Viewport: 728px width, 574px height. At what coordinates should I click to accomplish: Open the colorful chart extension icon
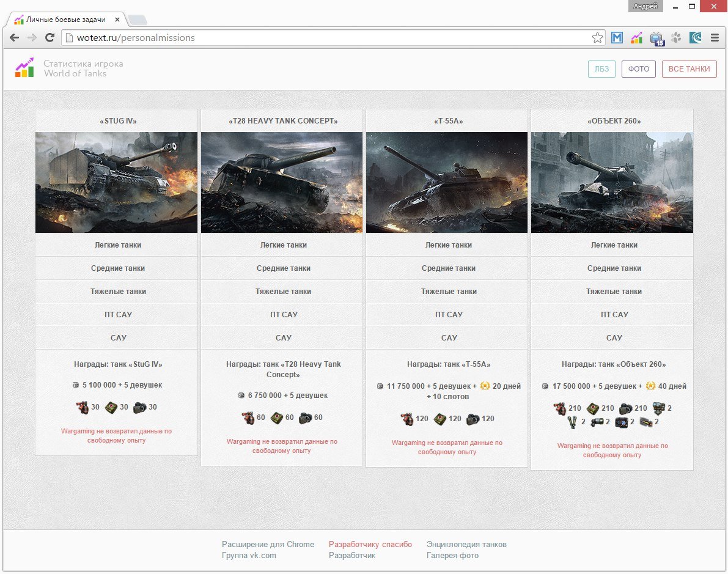636,38
